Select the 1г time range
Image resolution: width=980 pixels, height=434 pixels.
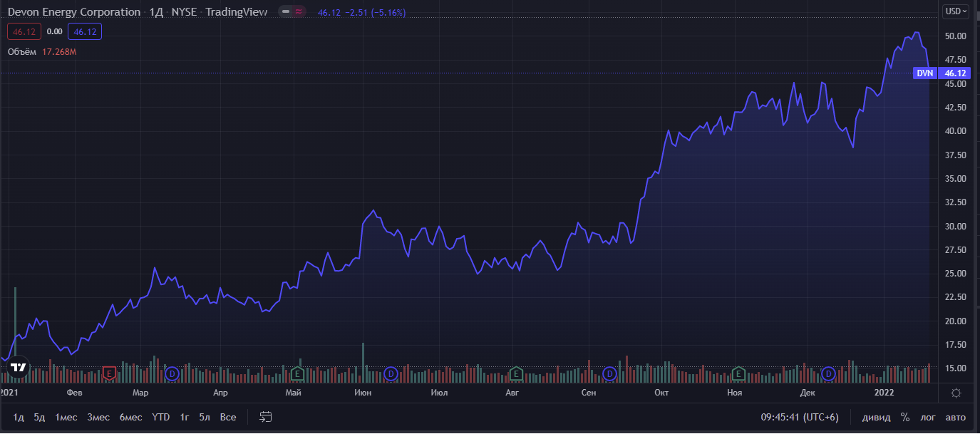click(185, 417)
